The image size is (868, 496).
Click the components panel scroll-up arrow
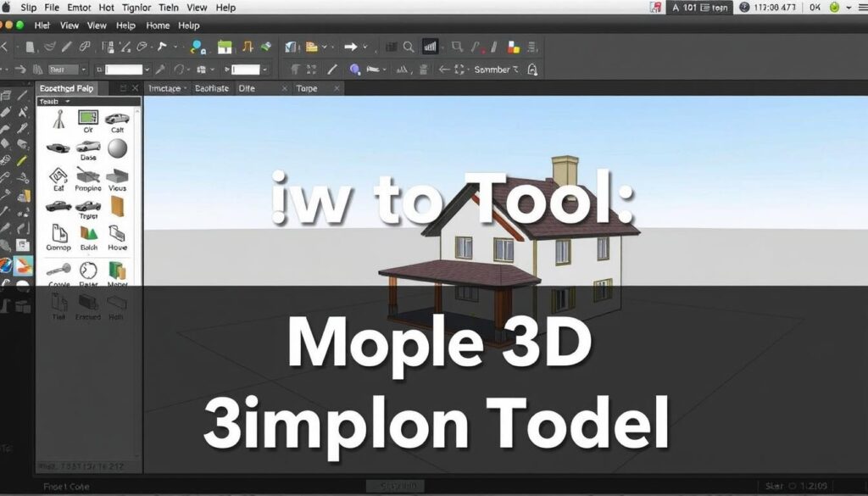click(x=137, y=111)
